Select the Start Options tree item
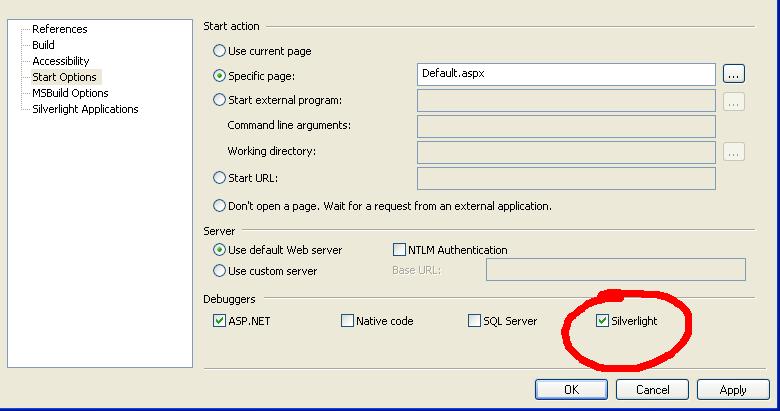Viewport: 780px width, 411px height. pos(64,77)
